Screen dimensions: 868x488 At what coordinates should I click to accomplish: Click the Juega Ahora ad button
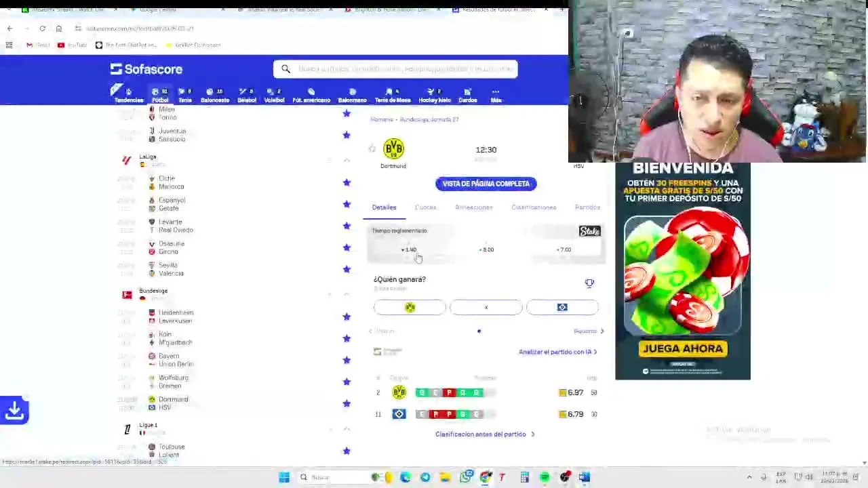coord(683,348)
